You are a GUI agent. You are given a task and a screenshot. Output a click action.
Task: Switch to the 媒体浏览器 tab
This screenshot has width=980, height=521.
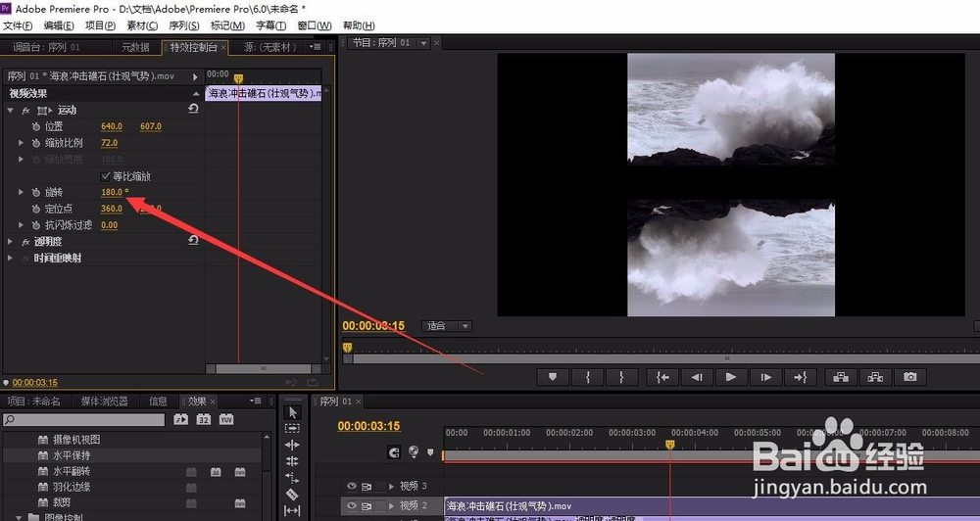click(105, 402)
